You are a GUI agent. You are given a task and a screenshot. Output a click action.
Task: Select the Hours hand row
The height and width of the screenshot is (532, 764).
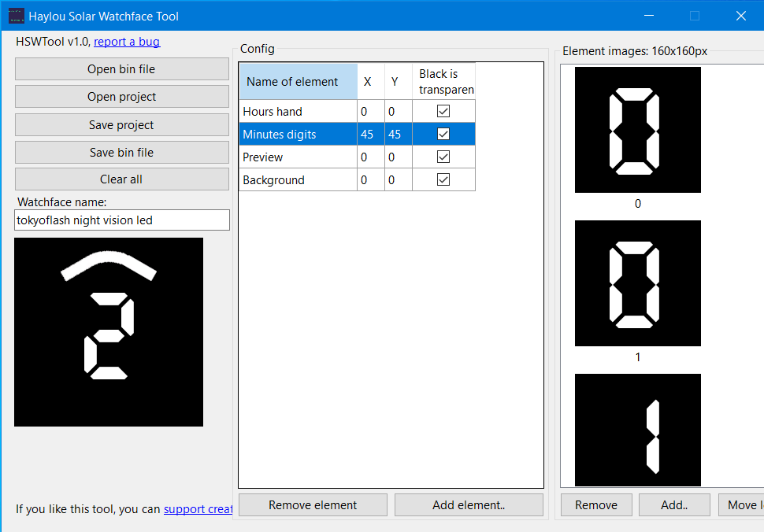pos(357,112)
